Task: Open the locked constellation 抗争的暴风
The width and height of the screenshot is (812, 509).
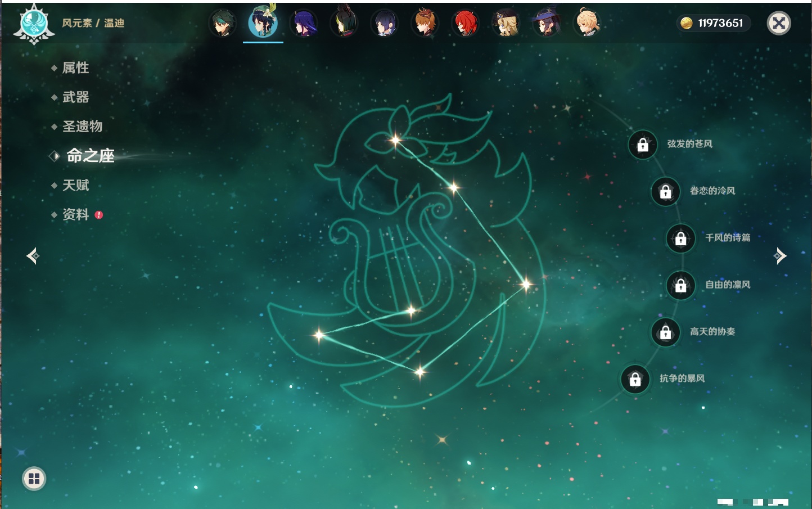Action: [635, 379]
